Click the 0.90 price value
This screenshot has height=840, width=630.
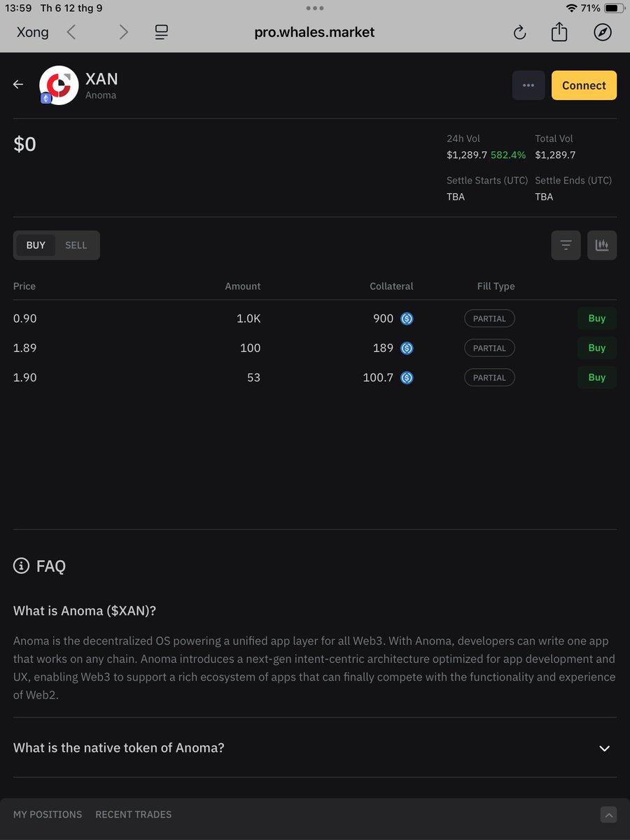coord(25,318)
